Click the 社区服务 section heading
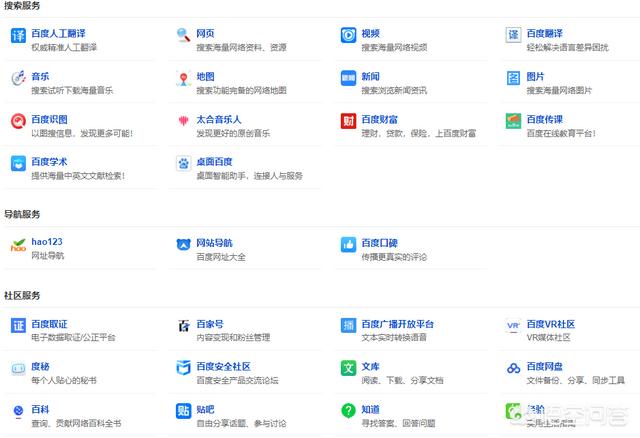The image size is (640, 438). point(22,296)
